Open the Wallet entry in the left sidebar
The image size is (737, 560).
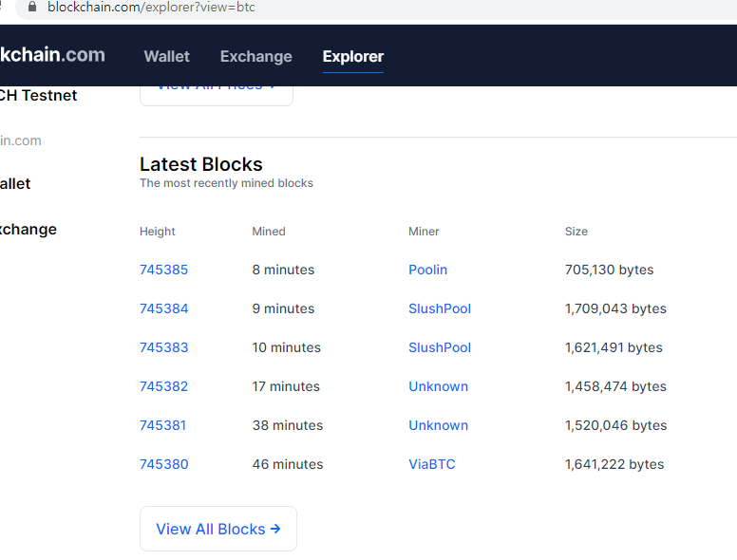click(15, 184)
